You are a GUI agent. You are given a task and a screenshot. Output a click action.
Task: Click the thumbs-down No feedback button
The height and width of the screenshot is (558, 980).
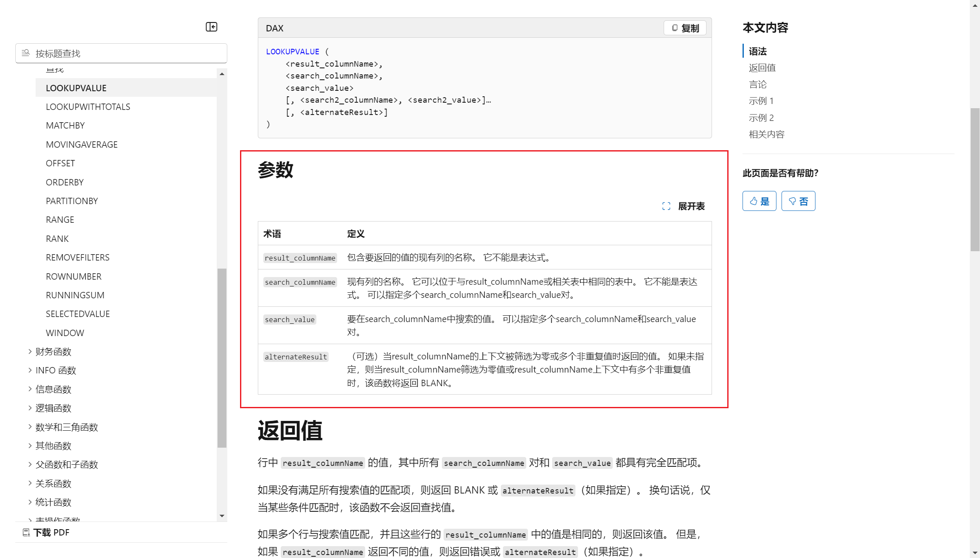coord(798,201)
